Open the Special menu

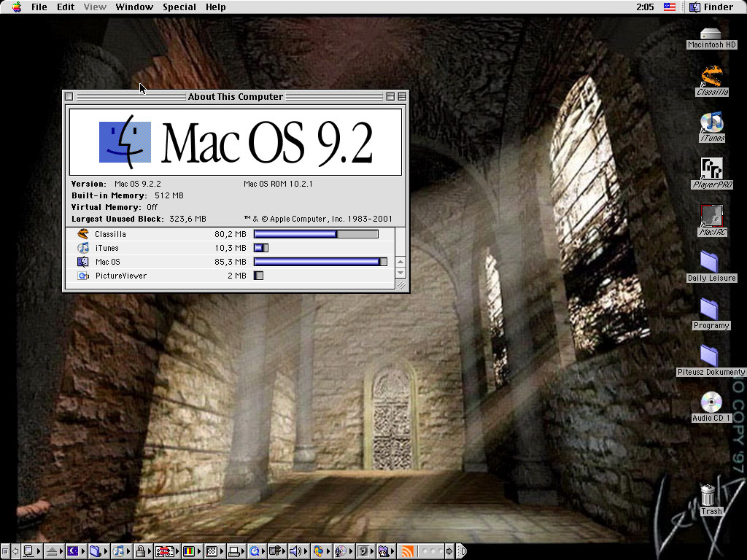pyautogui.click(x=179, y=7)
